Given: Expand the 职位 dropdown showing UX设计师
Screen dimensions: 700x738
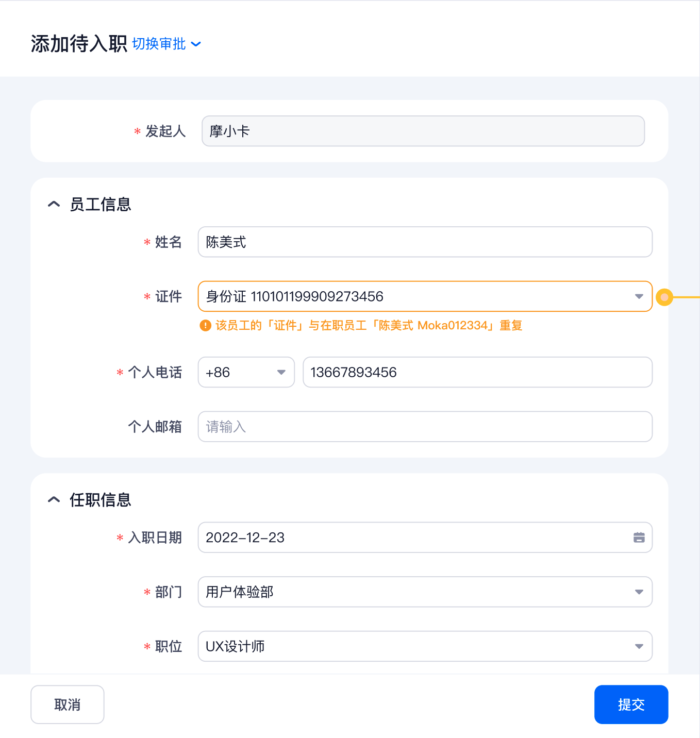Looking at the screenshot, I should tap(639, 646).
